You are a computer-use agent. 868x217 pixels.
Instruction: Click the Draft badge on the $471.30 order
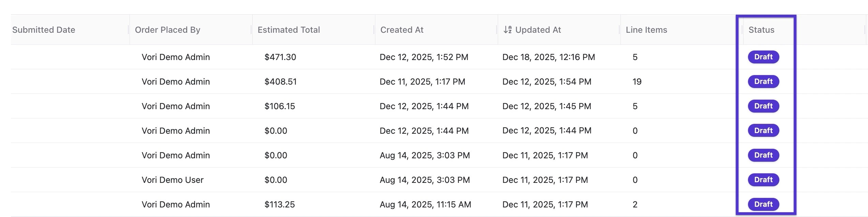pos(763,57)
